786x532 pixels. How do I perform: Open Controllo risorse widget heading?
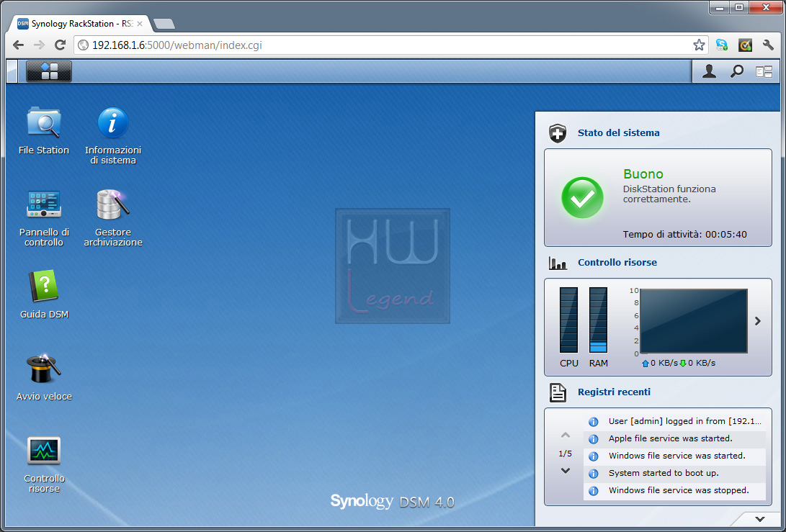click(x=617, y=263)
